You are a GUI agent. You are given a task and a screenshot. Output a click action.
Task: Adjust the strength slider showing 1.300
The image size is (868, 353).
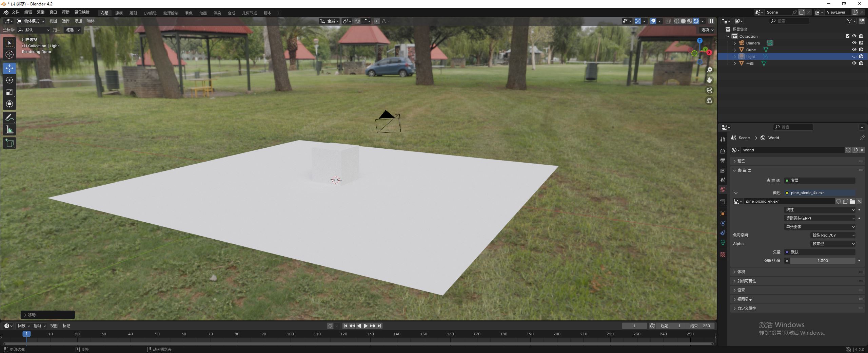tap(823, 261)
